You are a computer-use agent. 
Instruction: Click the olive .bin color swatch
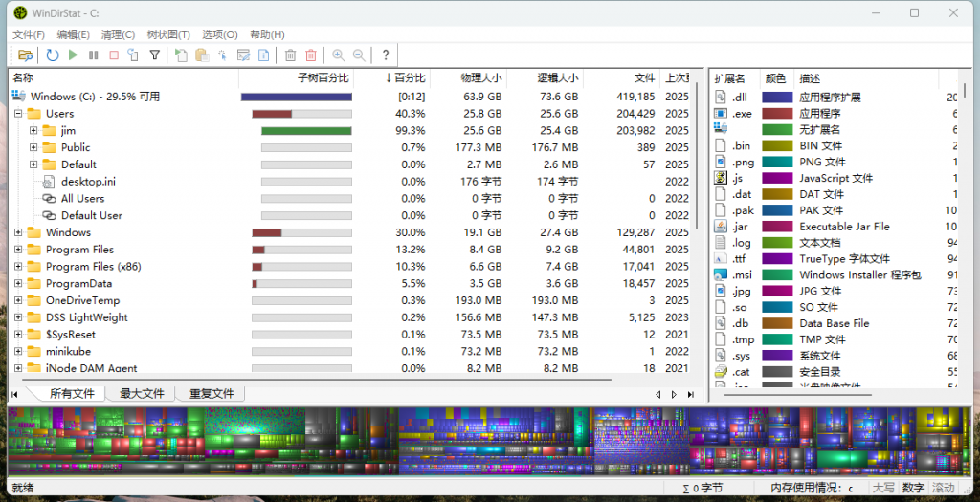777,145
